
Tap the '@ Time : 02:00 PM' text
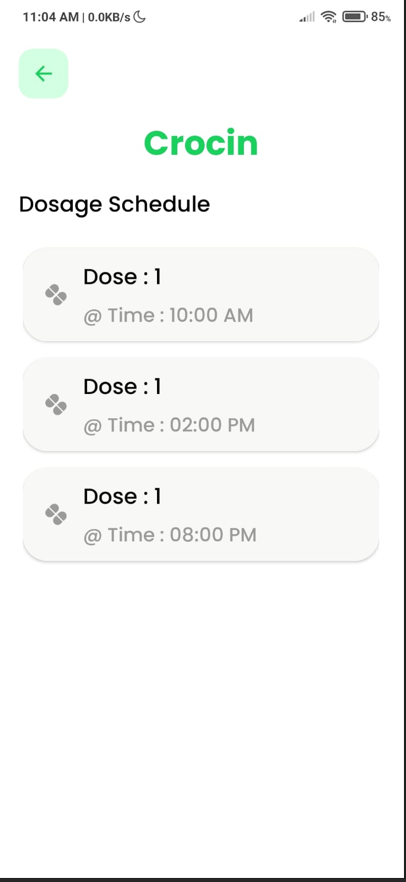tap(169, 425)
